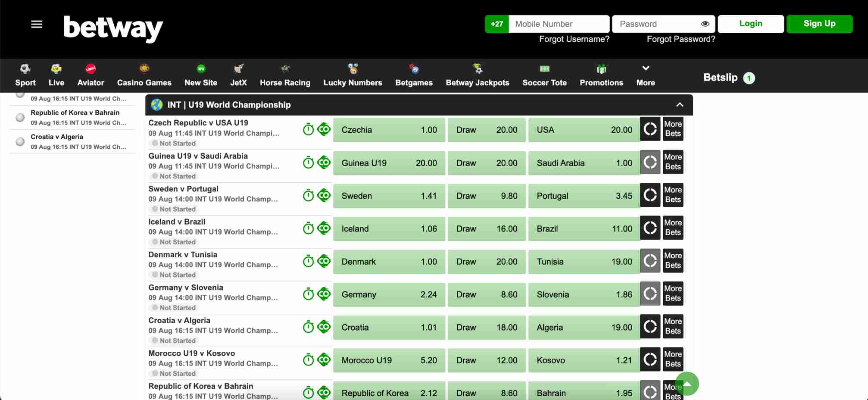Image resolution: width=868 pixels, height=400 pixels.
Task: Open Denmark v Tunisia match title
Action: 183,254
